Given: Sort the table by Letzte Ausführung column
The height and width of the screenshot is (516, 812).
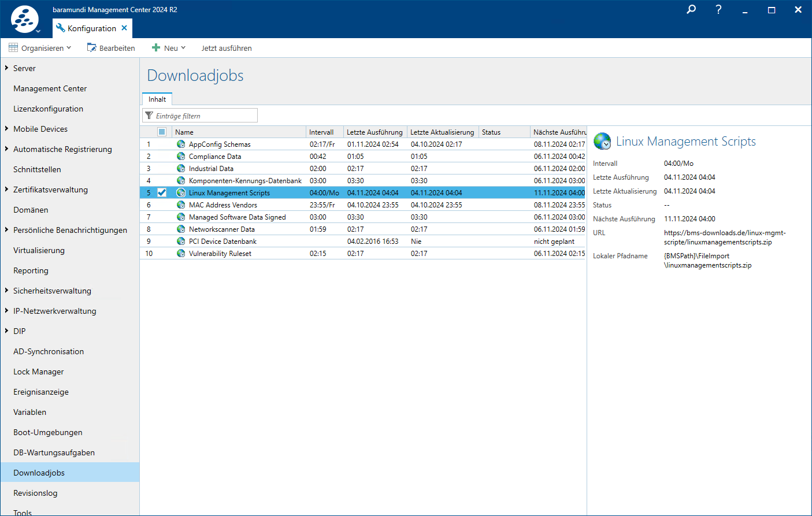Looking at the screenshot, I should coord(375,132).
